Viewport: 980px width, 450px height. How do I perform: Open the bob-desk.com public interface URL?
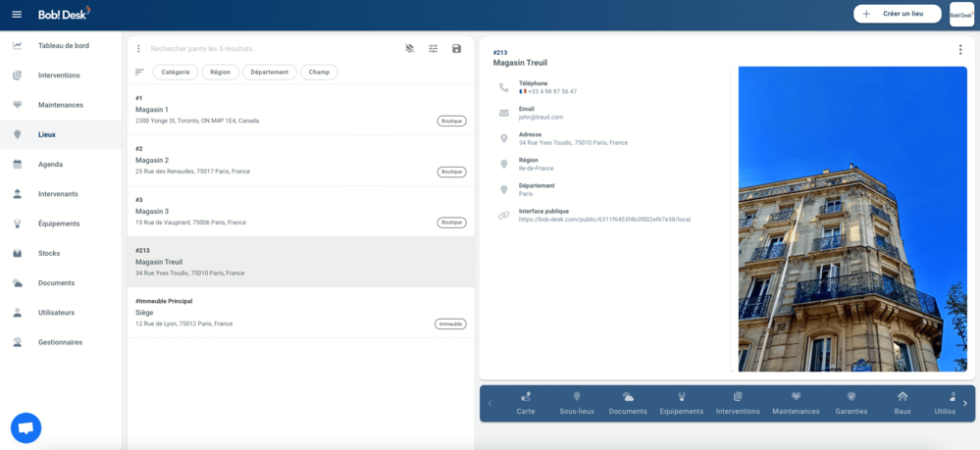click(x=604, y=220)
